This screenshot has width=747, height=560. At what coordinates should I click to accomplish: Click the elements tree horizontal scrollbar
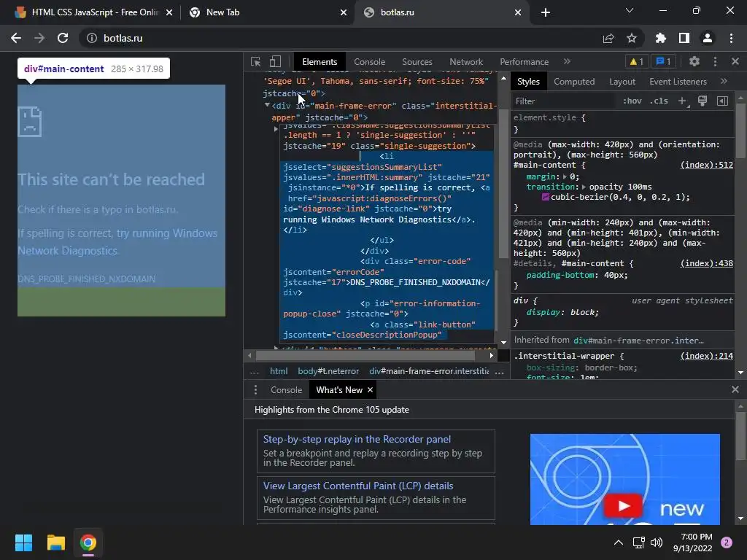[365, 355]
